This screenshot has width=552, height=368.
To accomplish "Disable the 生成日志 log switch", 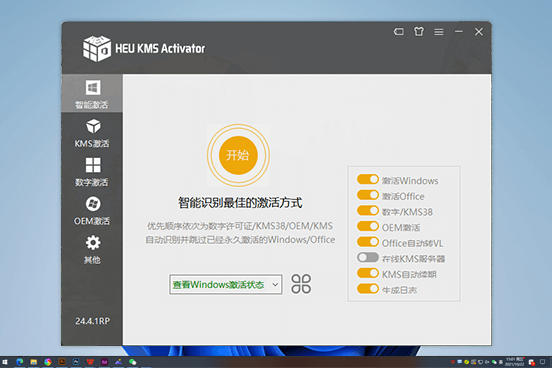I will click(x=368, y=288).
